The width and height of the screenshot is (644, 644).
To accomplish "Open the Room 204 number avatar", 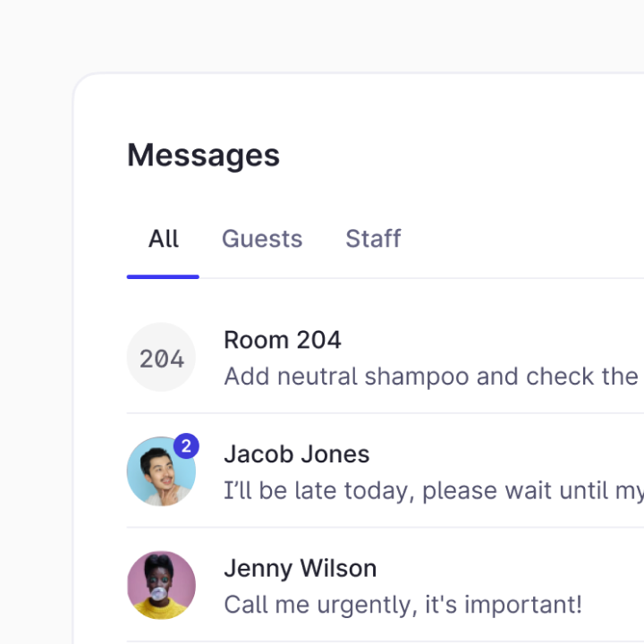I will click(x=161, y=358).
